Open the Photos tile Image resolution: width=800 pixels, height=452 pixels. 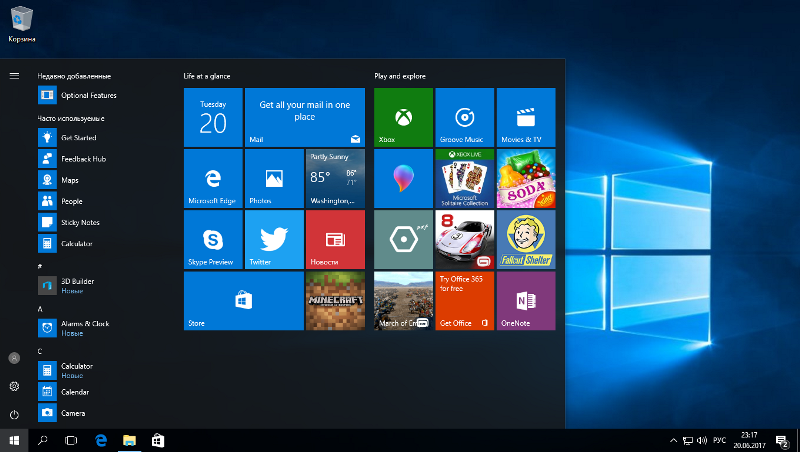[274, 179]
